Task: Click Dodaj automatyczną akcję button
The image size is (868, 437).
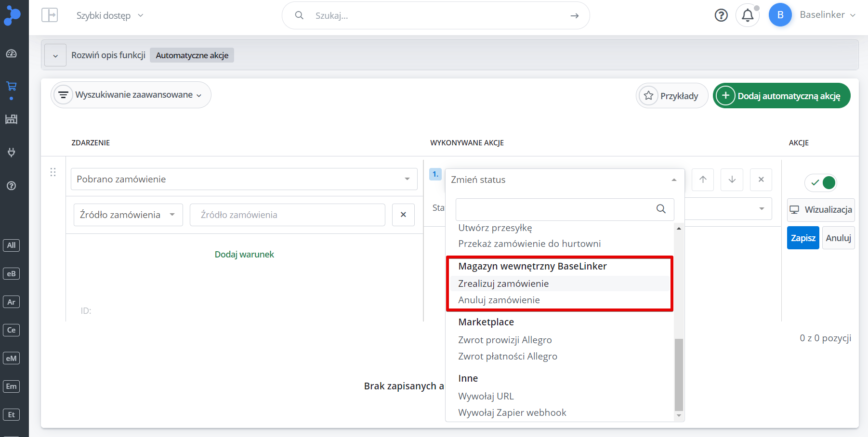Action: (781, 96)
